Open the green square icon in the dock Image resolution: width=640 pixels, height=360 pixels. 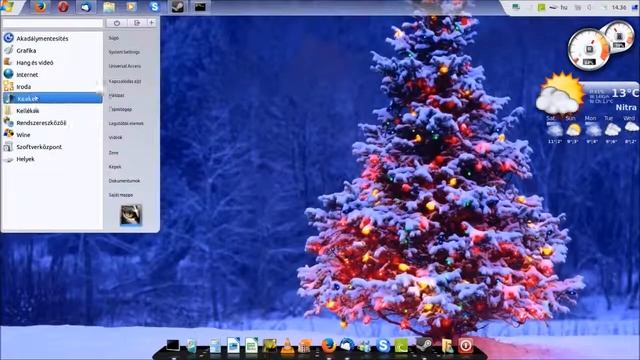click(x=401, y=346)
